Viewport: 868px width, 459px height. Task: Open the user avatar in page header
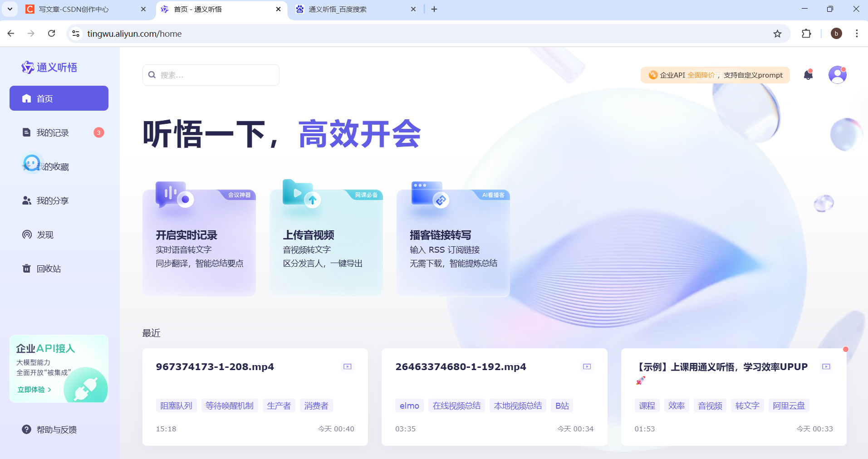click(x=837, y=75)
